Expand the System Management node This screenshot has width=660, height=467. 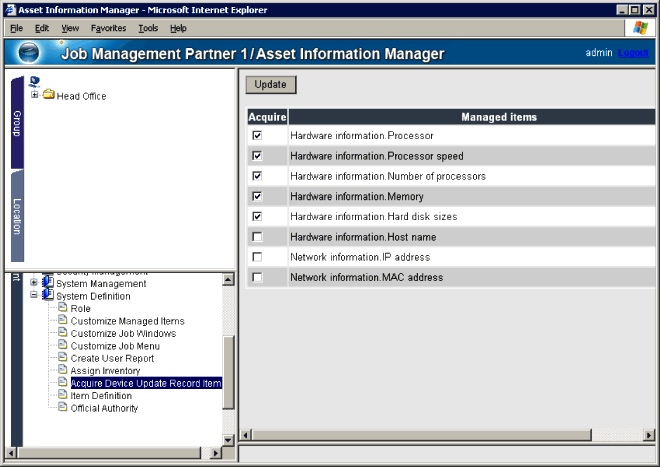click(35, 284)
